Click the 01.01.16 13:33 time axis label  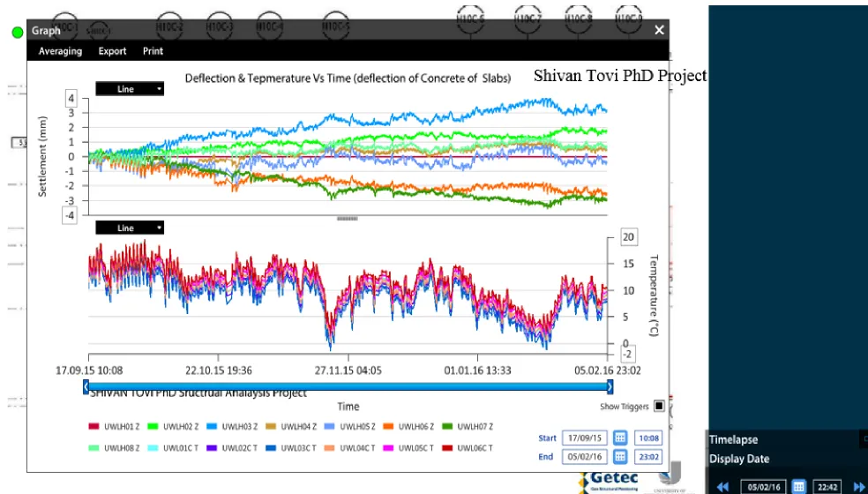point(477,370)
